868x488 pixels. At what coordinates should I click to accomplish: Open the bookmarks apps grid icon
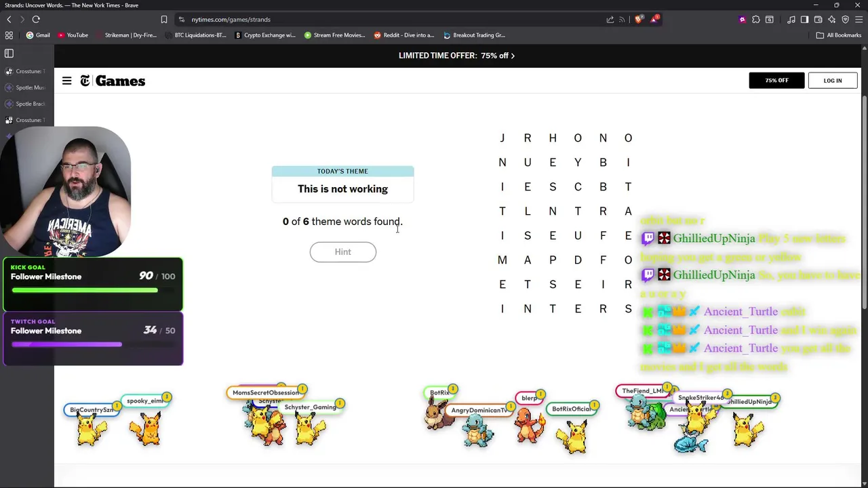click(x=9, y=35)
